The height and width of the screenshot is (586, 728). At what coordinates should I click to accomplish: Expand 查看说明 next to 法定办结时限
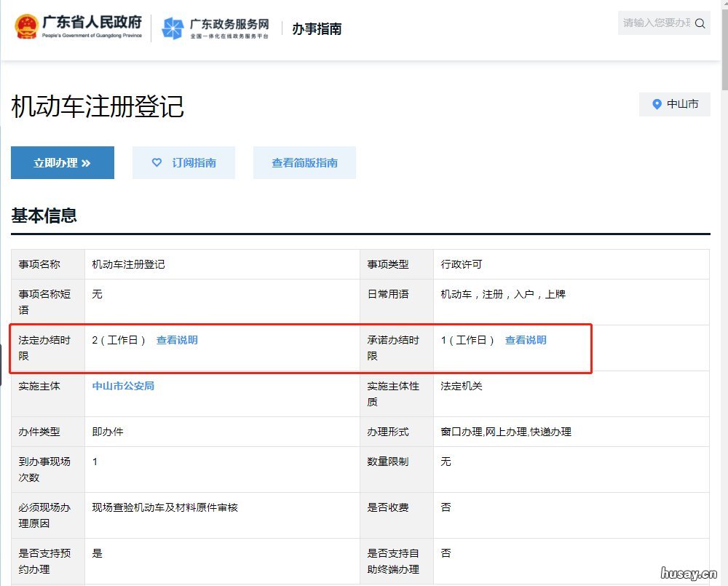coord(177,339)
